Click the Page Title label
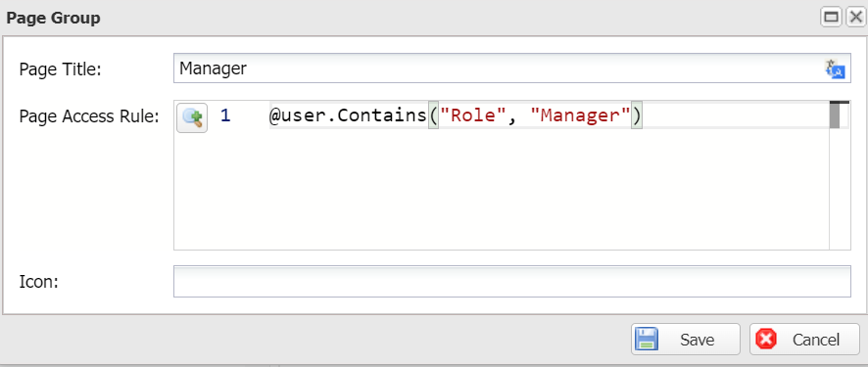Viewport: 868px width, 367px height. coord(60,69)
